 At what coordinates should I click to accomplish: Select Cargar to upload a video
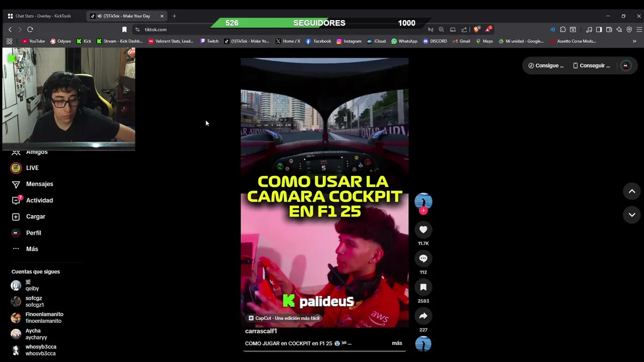29,217
